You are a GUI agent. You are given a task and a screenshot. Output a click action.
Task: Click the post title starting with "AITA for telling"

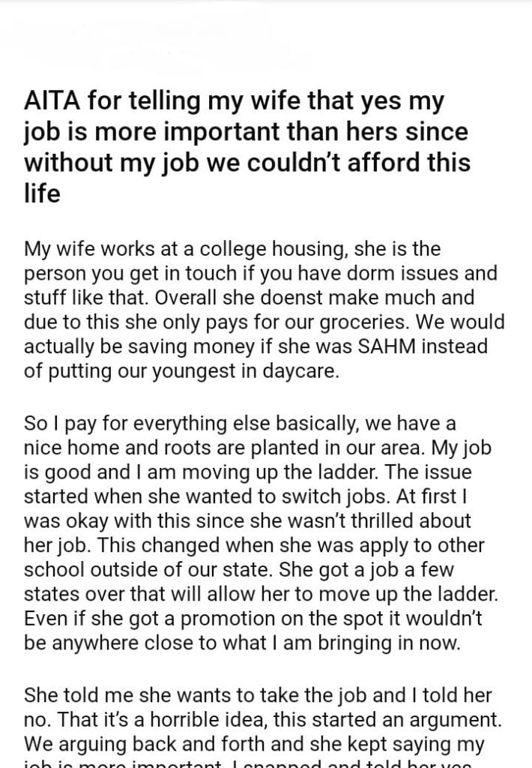click(246, 146)
